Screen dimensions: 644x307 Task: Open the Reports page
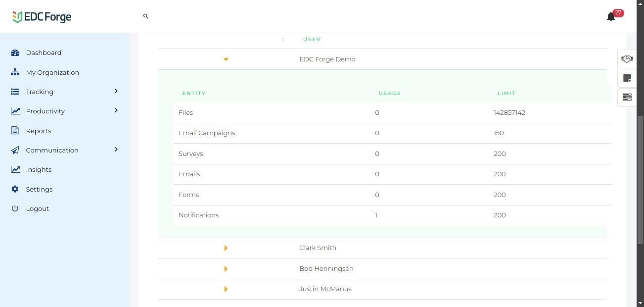click(x=39, y=131)
